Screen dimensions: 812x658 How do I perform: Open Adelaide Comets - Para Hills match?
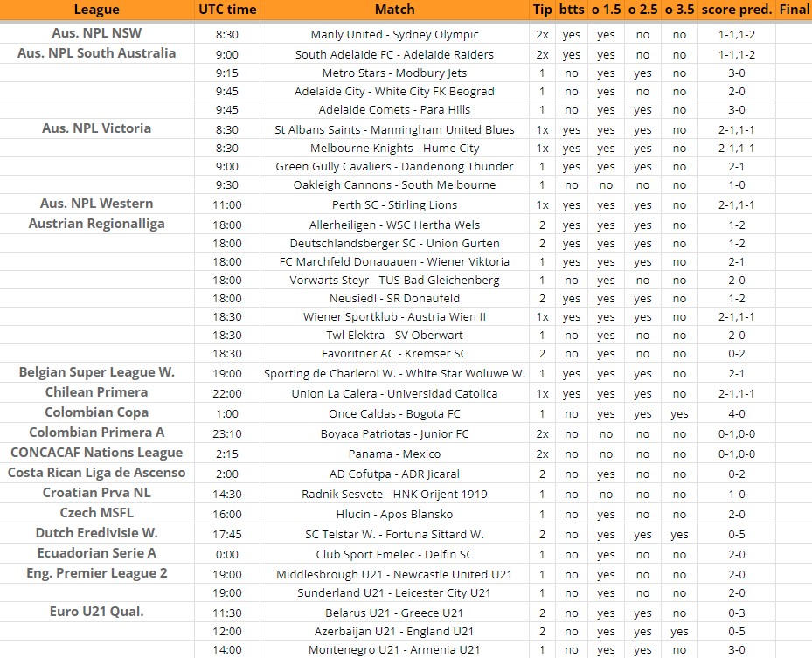(x=394, y=110)
